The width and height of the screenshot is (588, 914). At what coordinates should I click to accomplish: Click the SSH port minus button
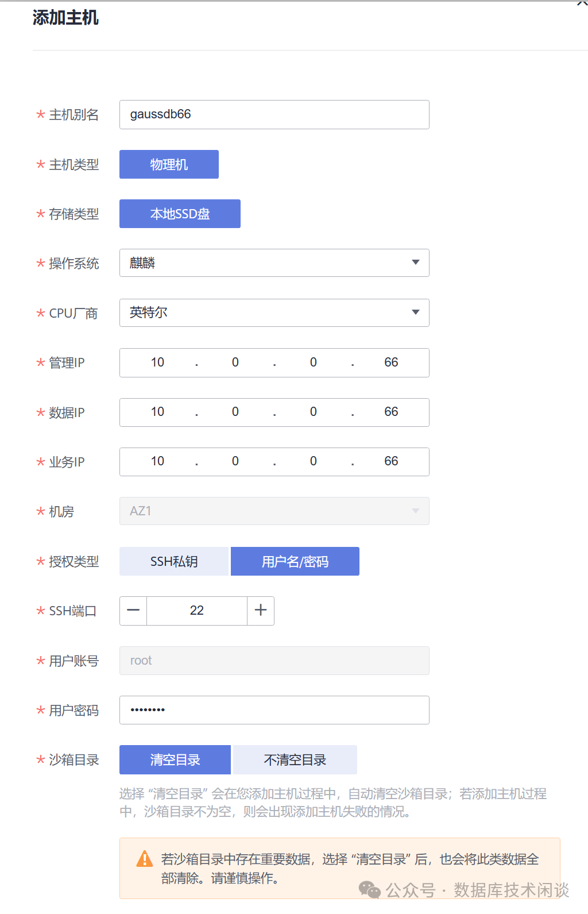[x=133, y=611]
